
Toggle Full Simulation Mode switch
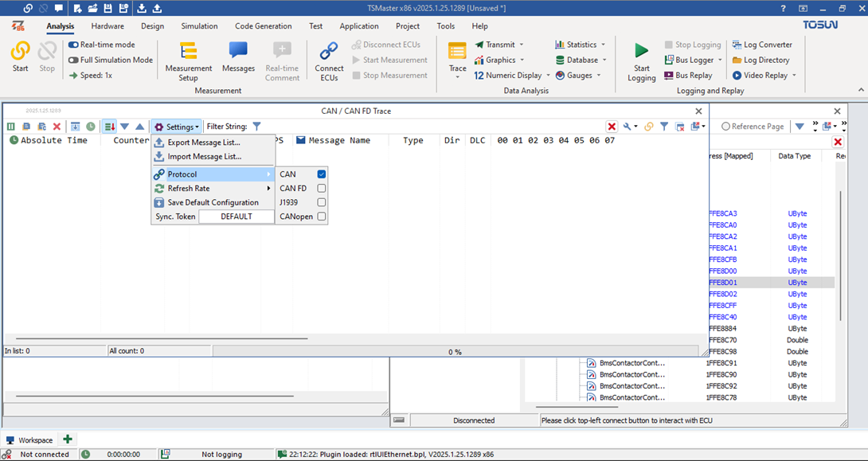coord(73,60)
